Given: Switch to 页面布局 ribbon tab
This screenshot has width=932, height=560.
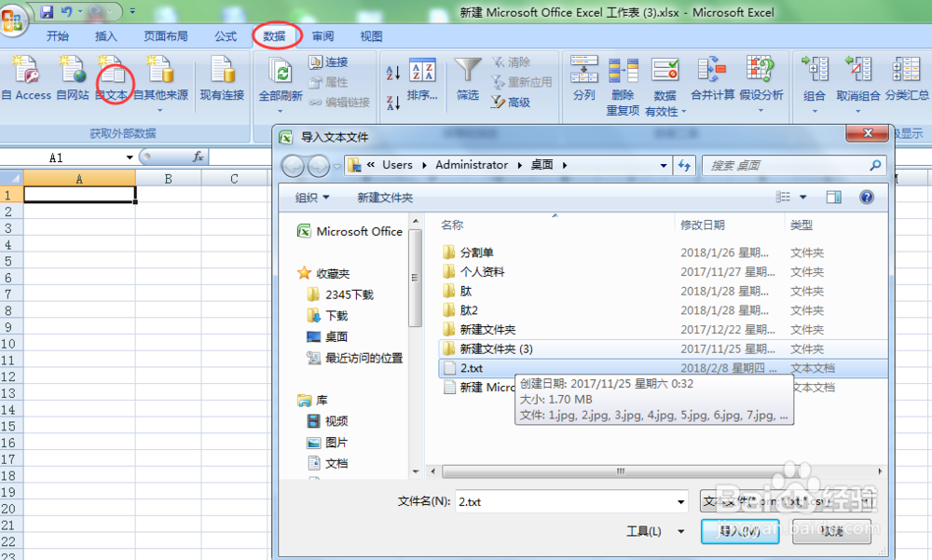Looking at the screenshot, I should (x=166, y=36).
